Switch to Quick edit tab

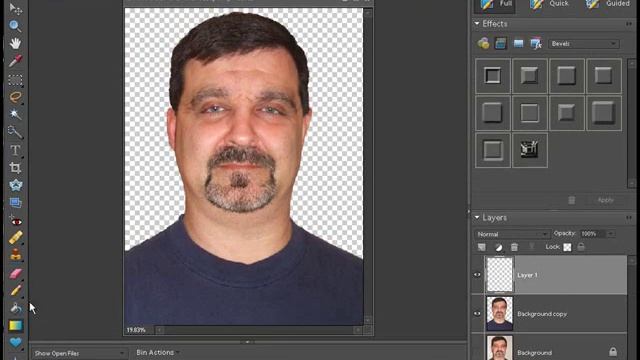point(549,4)
